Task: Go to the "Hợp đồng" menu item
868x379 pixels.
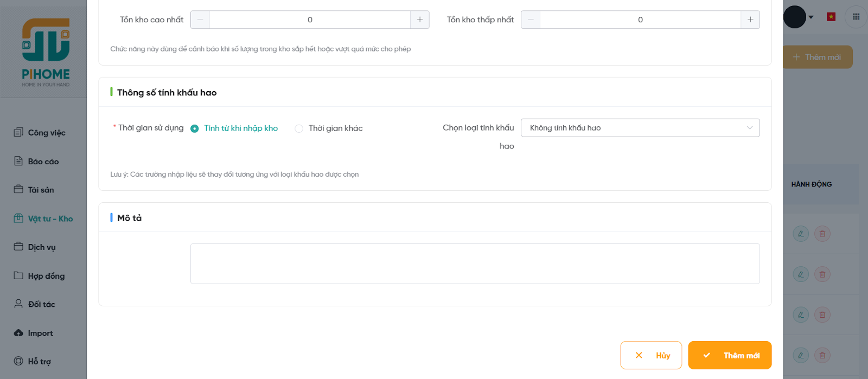Action: coord(46,276)
